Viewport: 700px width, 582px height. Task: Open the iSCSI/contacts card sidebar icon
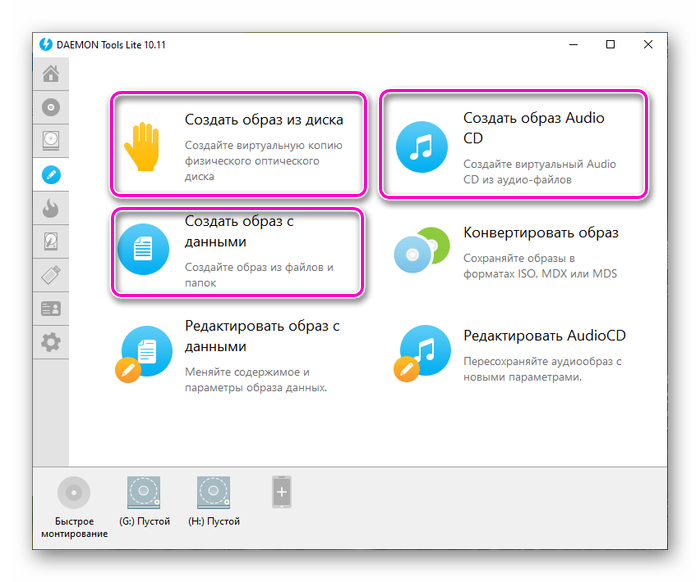coord(51,308)
